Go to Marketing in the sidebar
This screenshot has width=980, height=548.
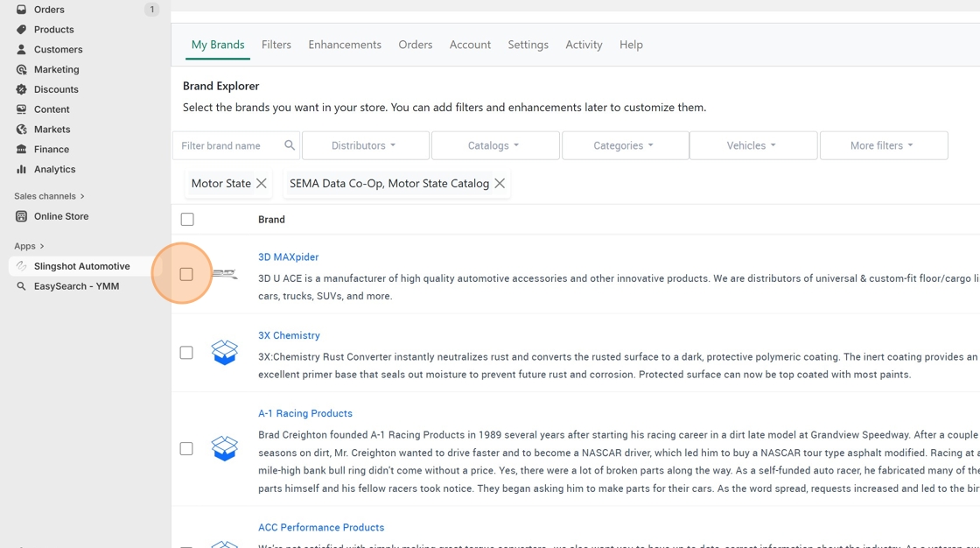pos(56,69)
